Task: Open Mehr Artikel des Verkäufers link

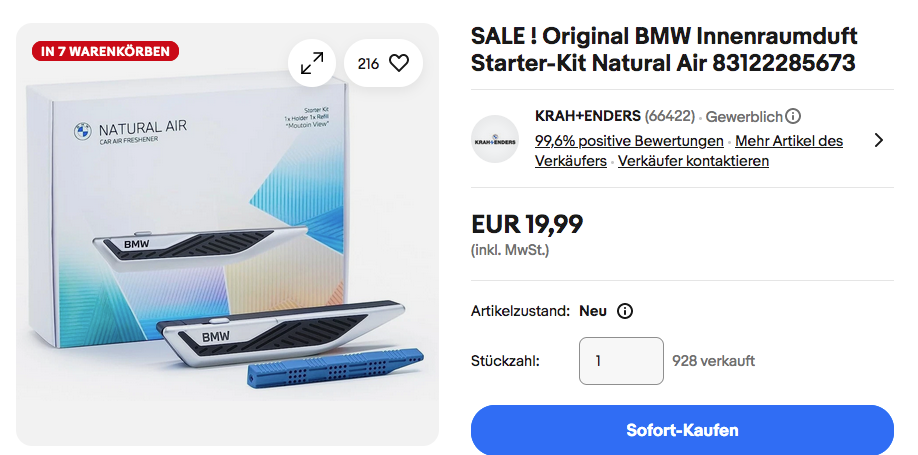Action: coord(788,141)
